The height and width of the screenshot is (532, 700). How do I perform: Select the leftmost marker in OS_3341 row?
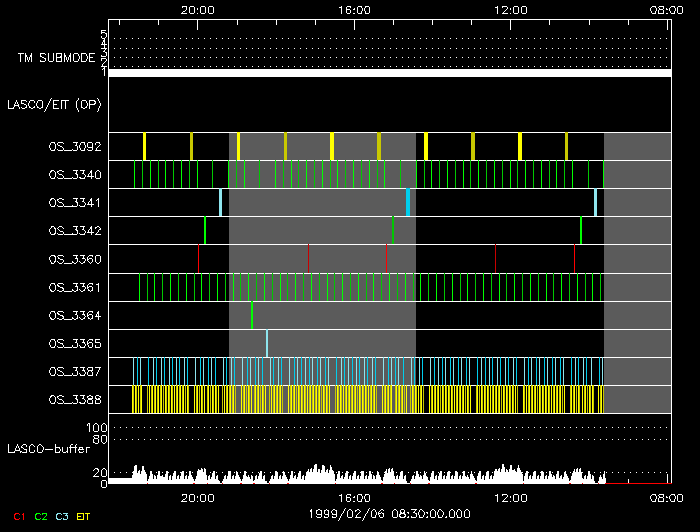tap(221, 202)
